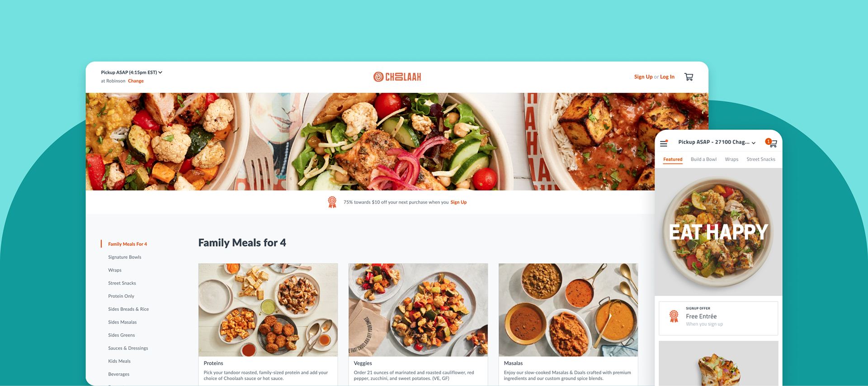Open the mobile cart with item badge
The width and height of the screenshot is (868, 386).
click(x=771, y=143)
